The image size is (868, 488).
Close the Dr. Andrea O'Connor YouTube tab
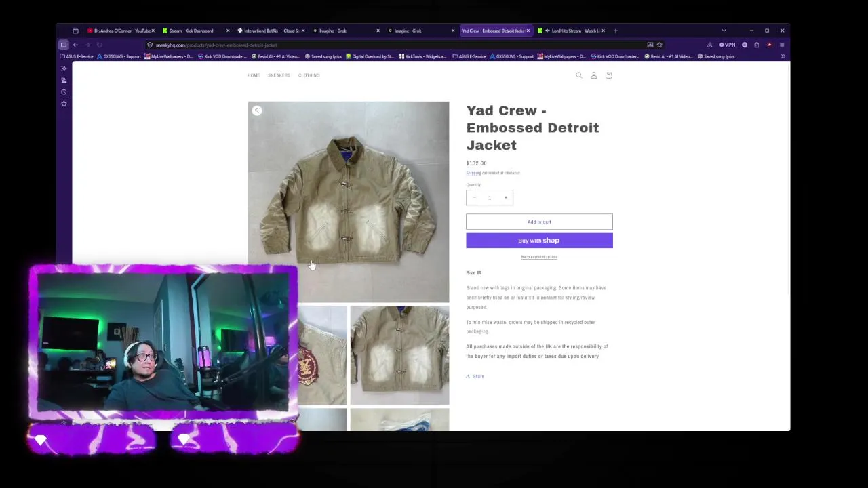coord(153,30)
